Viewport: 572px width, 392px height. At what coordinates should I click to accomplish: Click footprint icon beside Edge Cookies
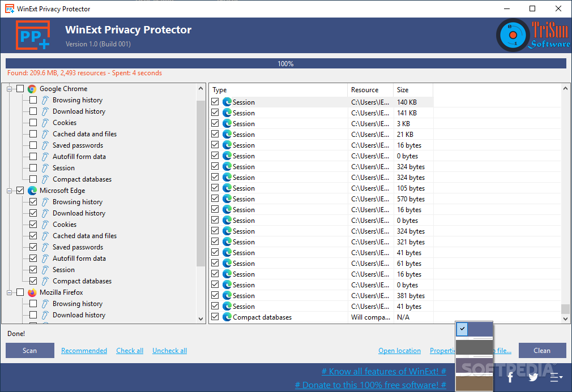coord(45,225)
